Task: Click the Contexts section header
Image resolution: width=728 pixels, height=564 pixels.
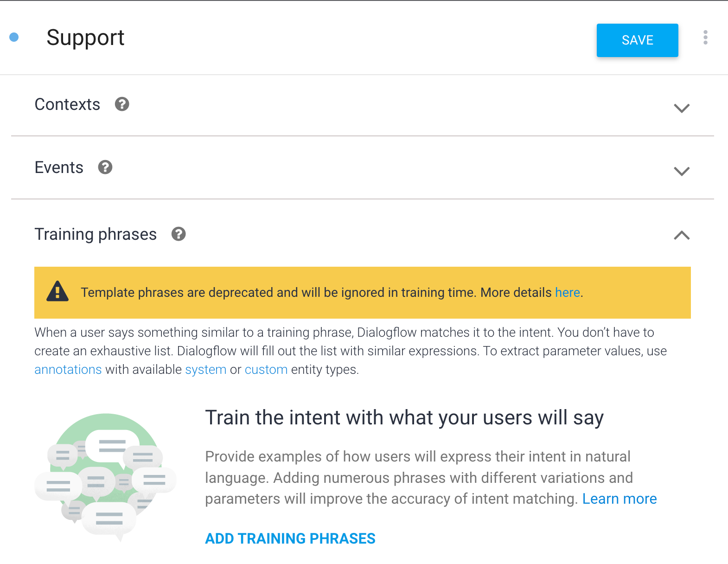Action: point(363,105)
